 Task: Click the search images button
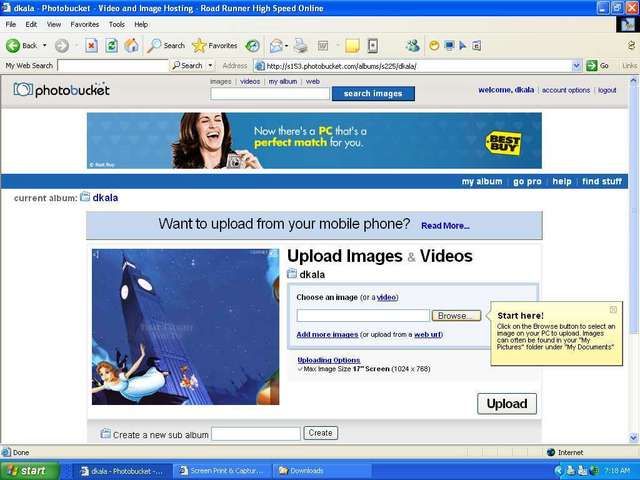pos(373,93)
